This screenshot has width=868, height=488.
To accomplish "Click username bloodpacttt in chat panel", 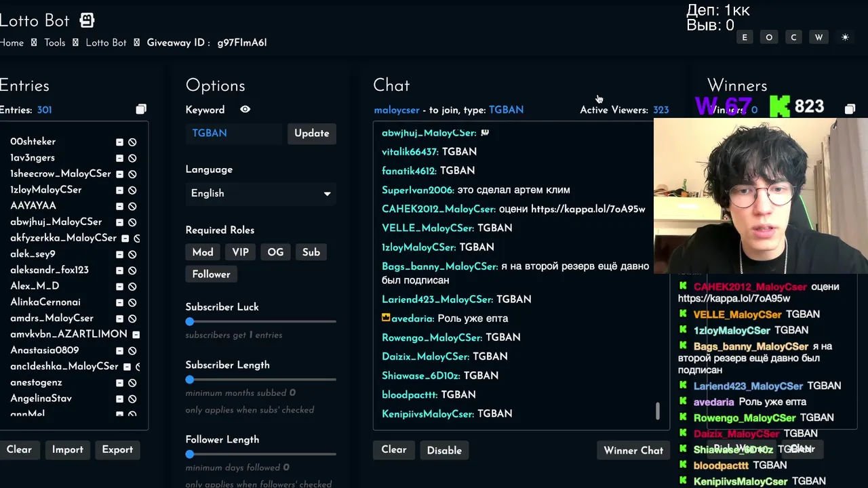I will [410, 394].
